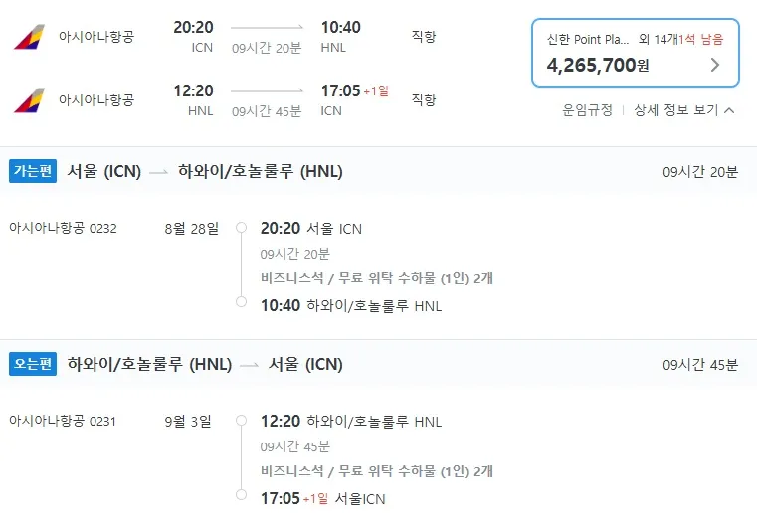The height and width of the screenshot is (532, 757).
Task: Open the 4,265,700원 fare price box
Action: pyautogui.click(x=635, y=52)
